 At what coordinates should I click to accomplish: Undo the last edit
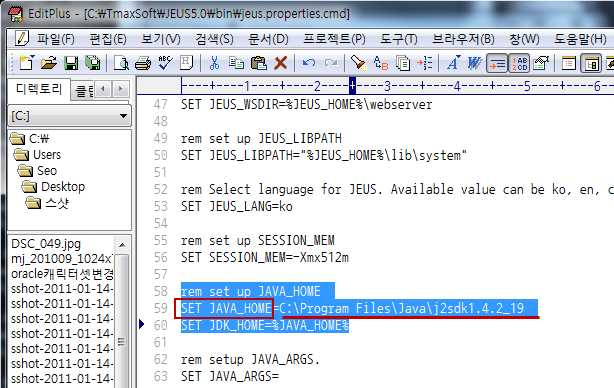[x=309, y=63]
